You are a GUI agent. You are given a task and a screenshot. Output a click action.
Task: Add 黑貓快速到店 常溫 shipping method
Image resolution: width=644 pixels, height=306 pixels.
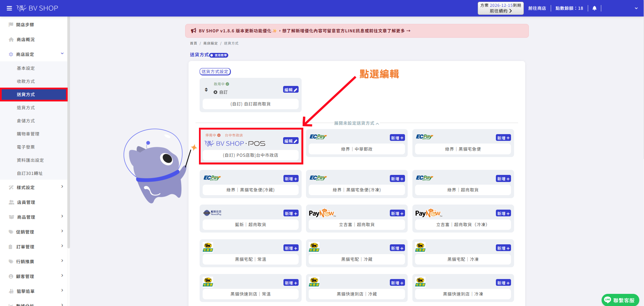click(291, 283)
